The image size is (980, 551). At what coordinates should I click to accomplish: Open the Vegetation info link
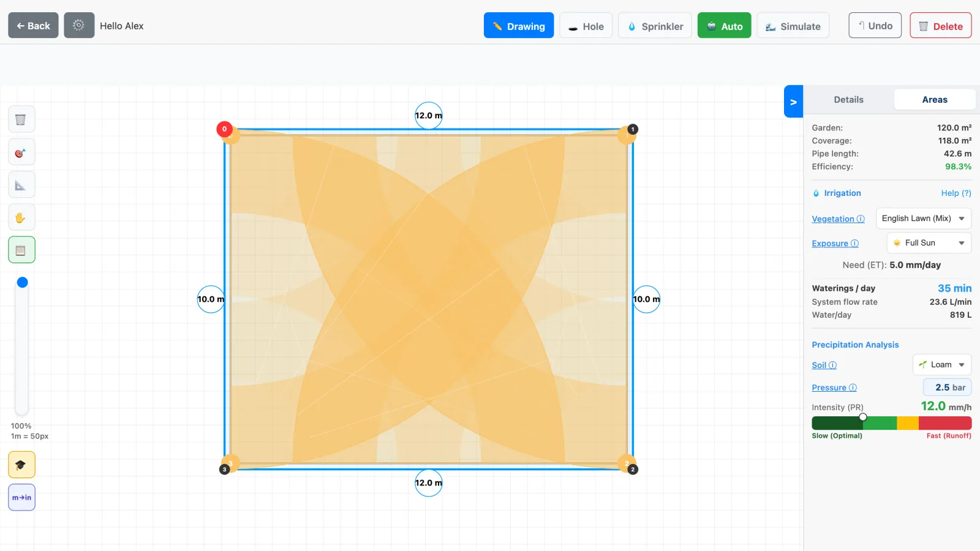(x=838, y=219)
